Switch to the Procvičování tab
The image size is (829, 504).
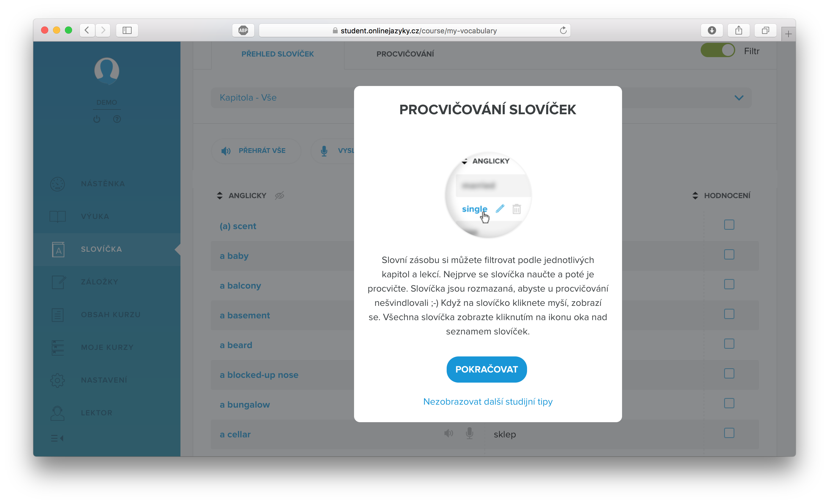point(405,54)
